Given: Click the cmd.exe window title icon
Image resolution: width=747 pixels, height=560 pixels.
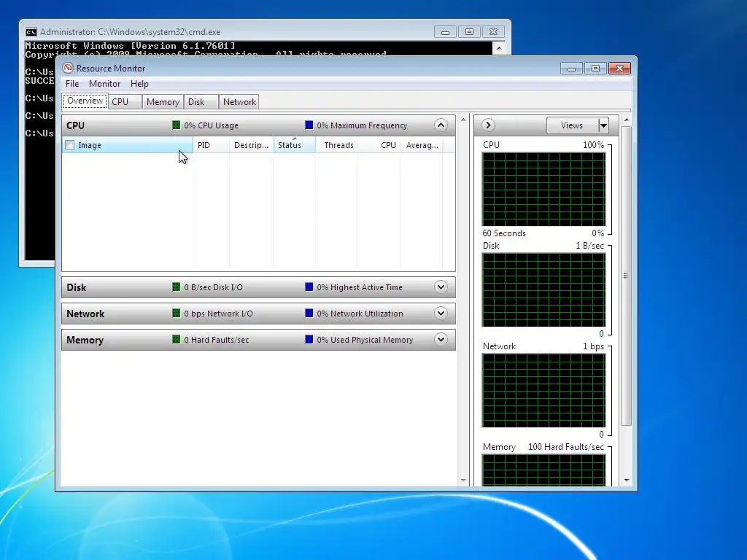Looking at the screenshot, I should click(x=31, y=32).
